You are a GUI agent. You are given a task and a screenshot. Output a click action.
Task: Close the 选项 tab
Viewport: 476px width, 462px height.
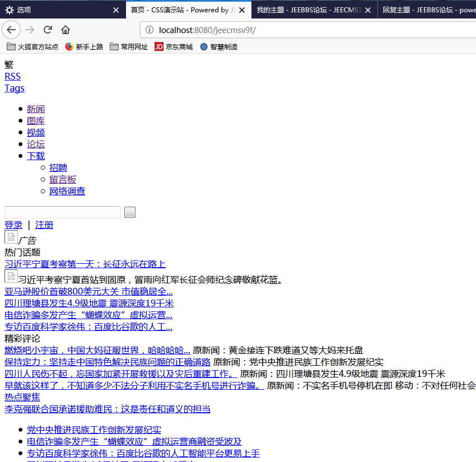[116, 10]
